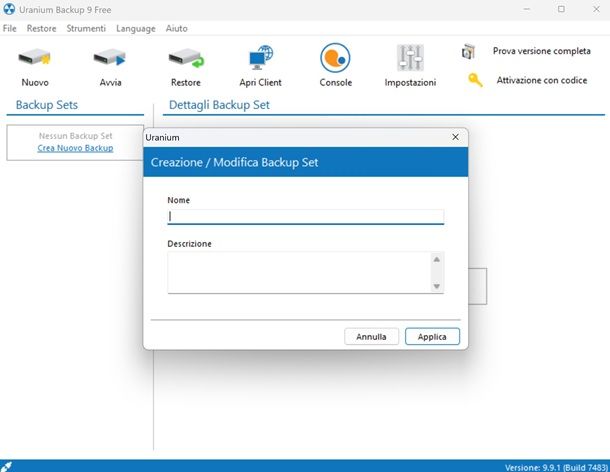Click the Nuovo backup drive icon

[x=35, y=58]
